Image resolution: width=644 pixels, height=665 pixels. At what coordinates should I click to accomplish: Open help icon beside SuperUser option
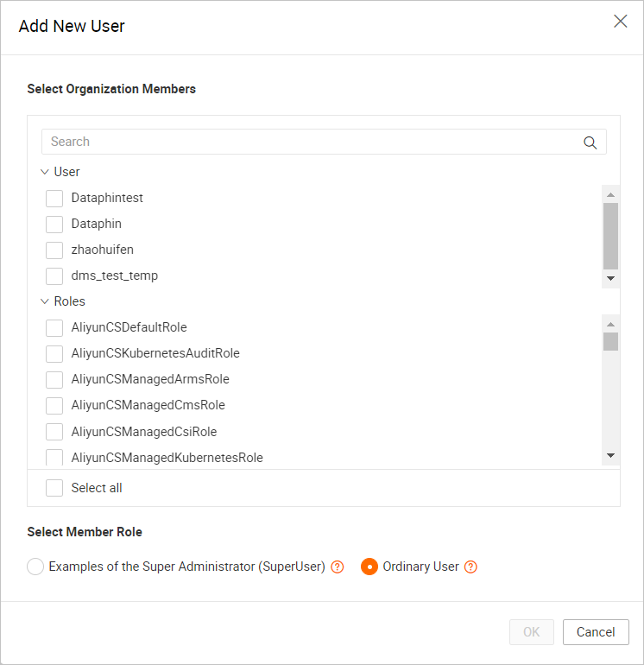pos(337,567)
